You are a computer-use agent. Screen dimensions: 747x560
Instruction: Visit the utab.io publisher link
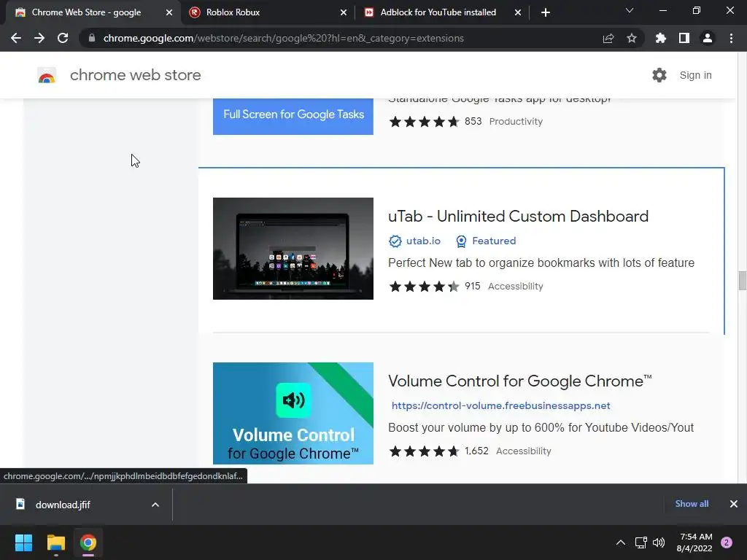click(x=423, y=241)
